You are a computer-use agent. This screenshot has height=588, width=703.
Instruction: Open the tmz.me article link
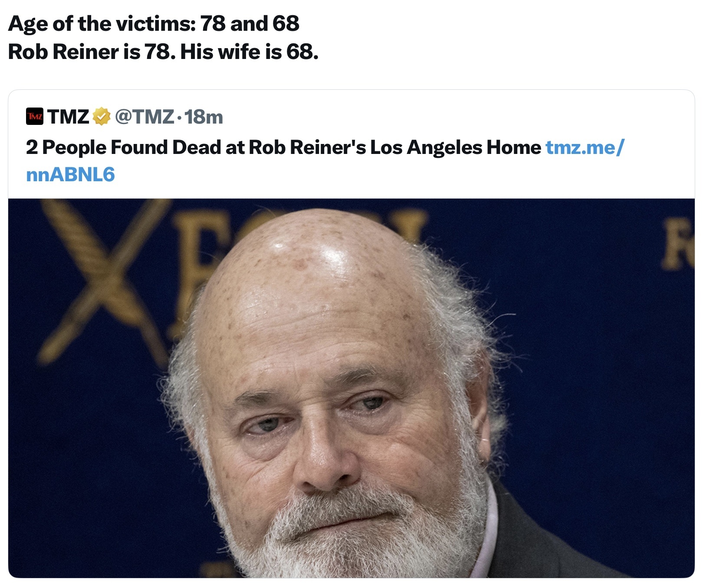(x=584, y=147)
